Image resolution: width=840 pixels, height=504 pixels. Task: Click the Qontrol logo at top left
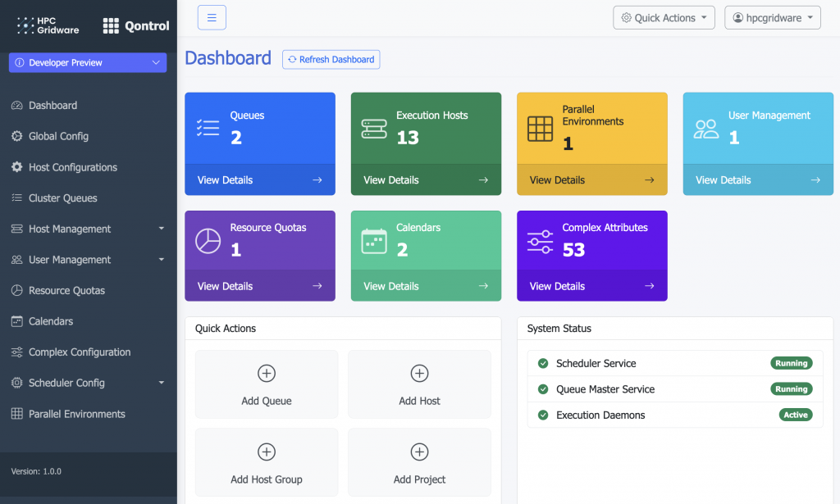134,25
